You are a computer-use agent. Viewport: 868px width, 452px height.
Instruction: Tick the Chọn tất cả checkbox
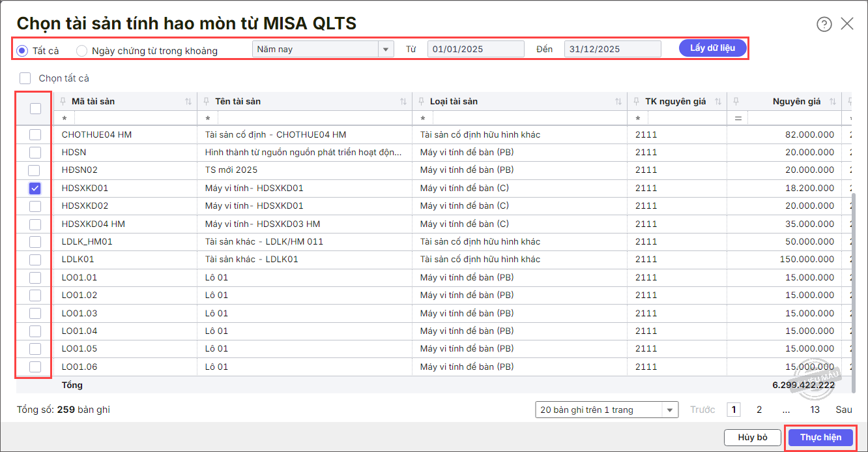(25, 78)
